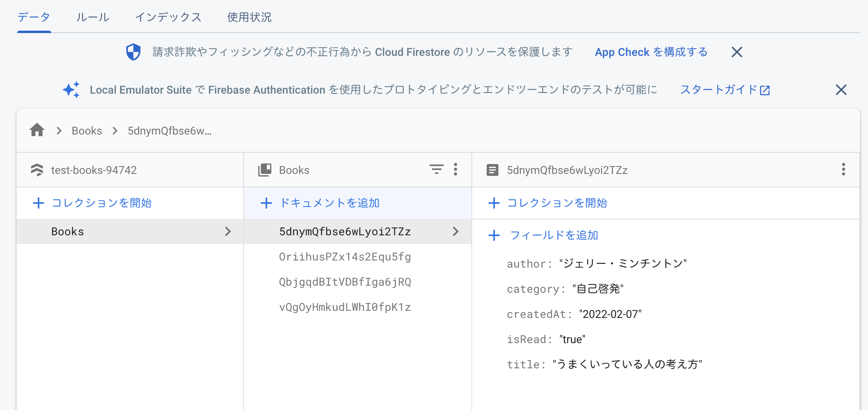Viewport: 868px width, 410px height.
Task: Open the スタートガイド link
Action: coord(725,90)
